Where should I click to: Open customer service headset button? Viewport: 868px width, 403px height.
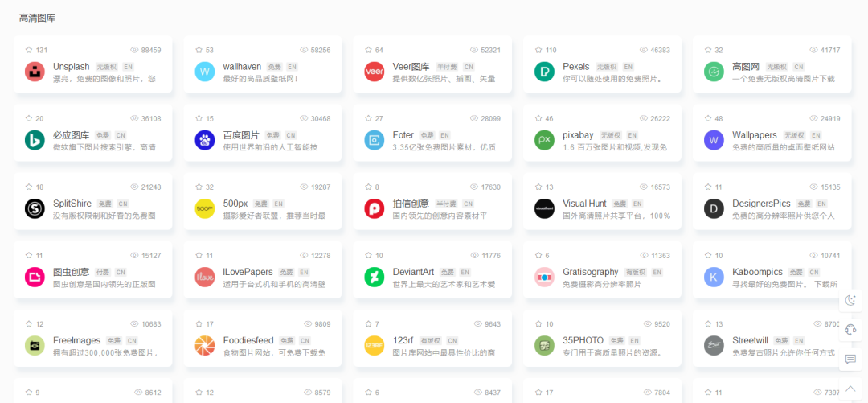850,331
